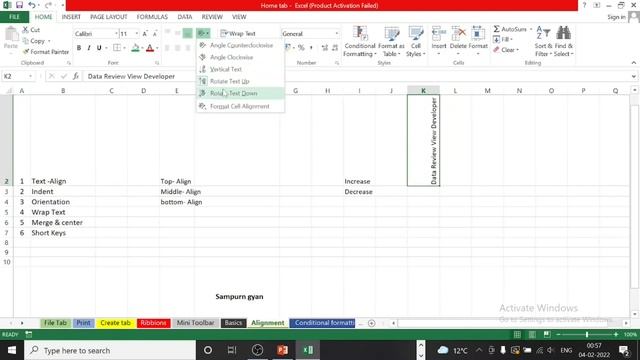Screen dimensions: 640x360
Task: Click the percent style icon
Action: (x=301, y=48)
